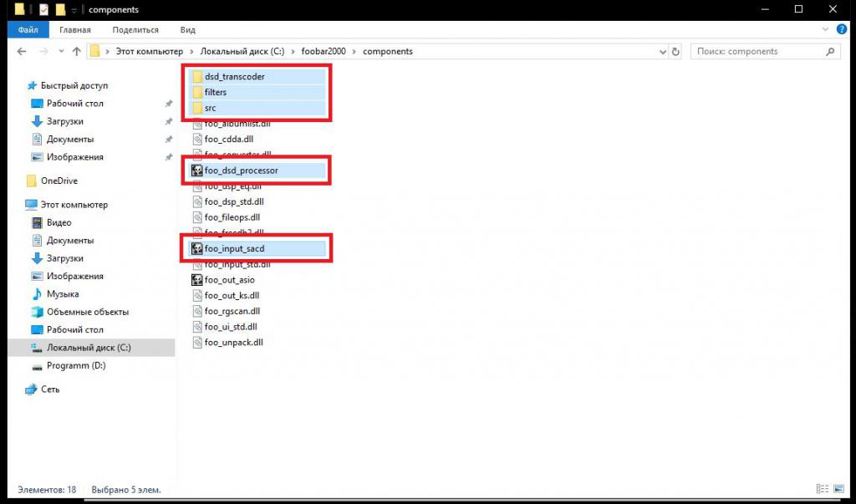
Task: Click new folder icon in title bar
Action: (x=60, y=9)
